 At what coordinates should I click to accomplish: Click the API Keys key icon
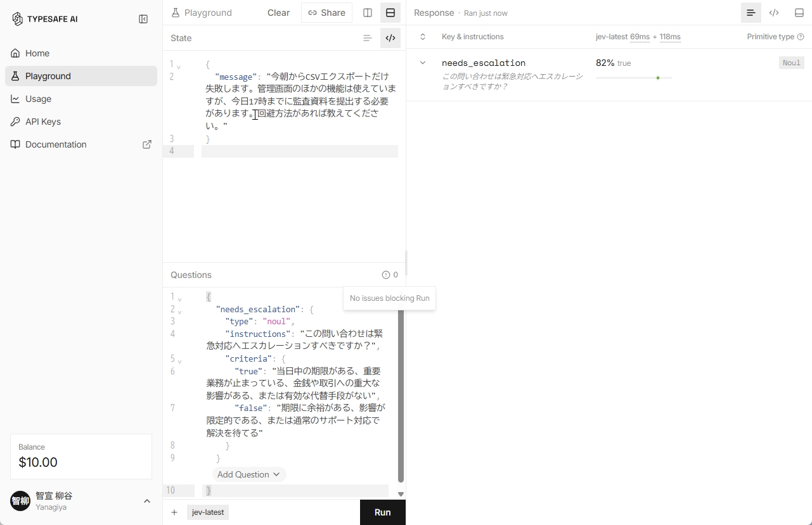15,122
